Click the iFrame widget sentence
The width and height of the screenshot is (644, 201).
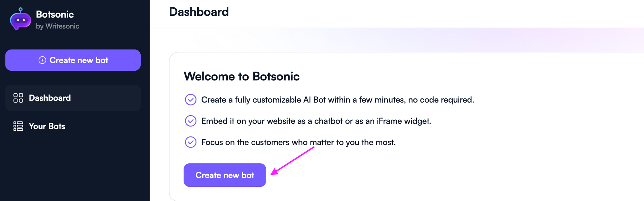point(316,121)
